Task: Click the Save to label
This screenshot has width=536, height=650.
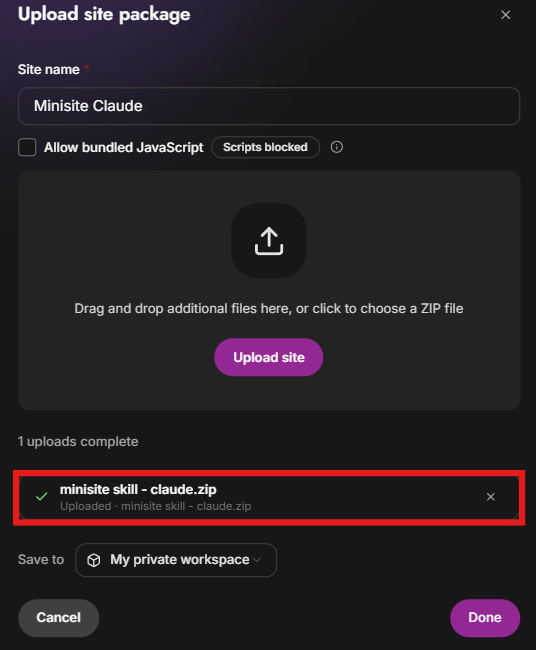Action: click(41, 560)
